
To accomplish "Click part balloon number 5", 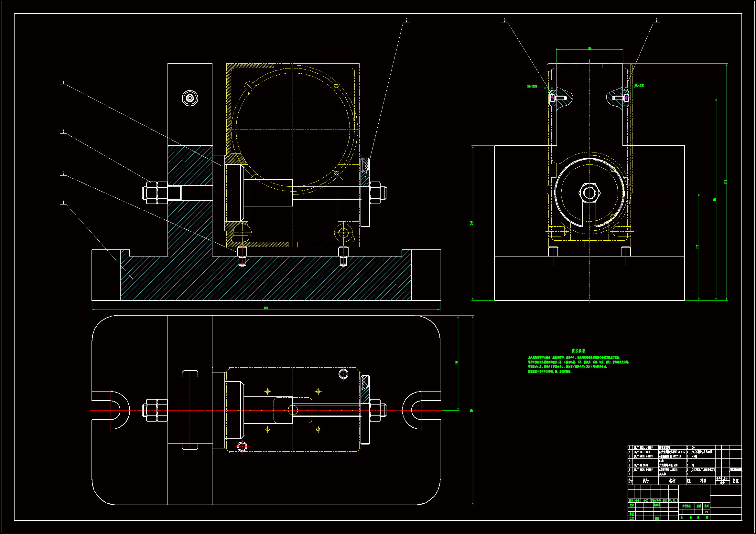I will 406,20.
